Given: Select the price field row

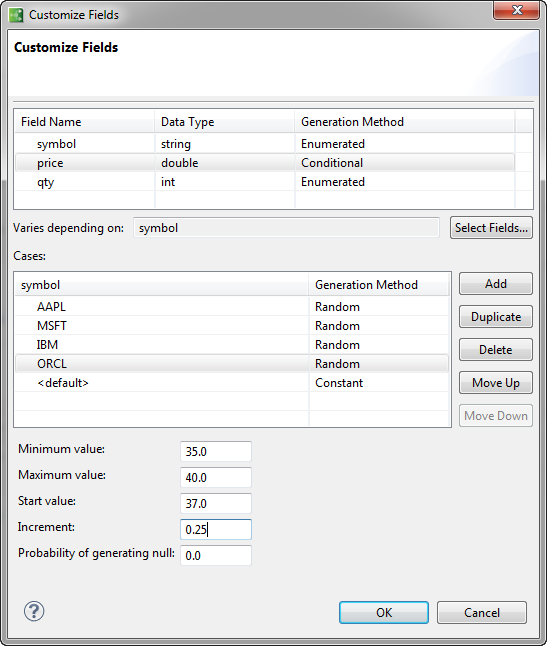Looking at the screenshot, I should pyautogui.click(x=265, y=163).
